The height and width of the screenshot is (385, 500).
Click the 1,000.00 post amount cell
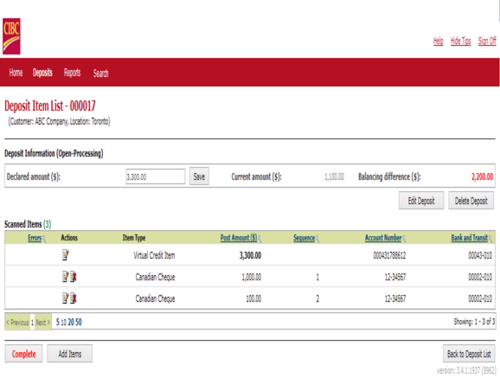point(251,277)
